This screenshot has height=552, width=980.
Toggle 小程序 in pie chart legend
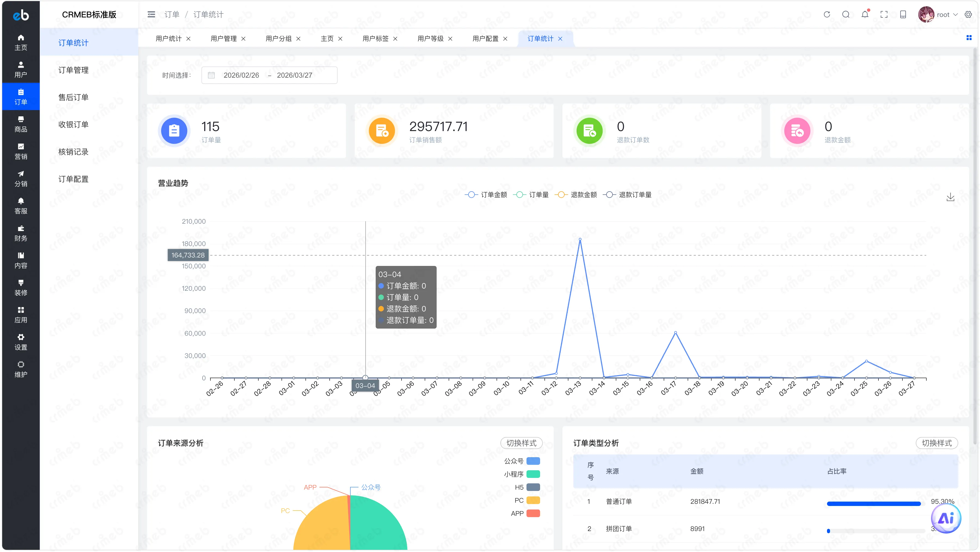522,474
